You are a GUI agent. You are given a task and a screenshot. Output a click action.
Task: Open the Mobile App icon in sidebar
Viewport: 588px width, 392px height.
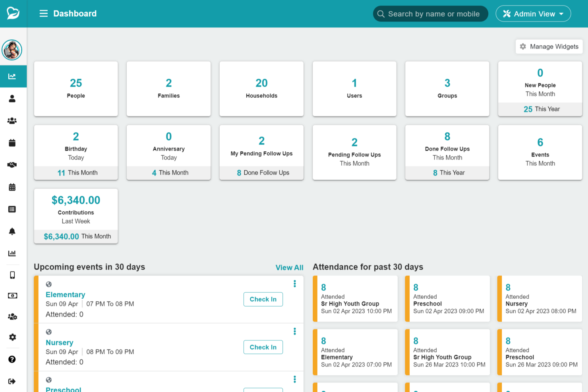(x=12, y=274)
